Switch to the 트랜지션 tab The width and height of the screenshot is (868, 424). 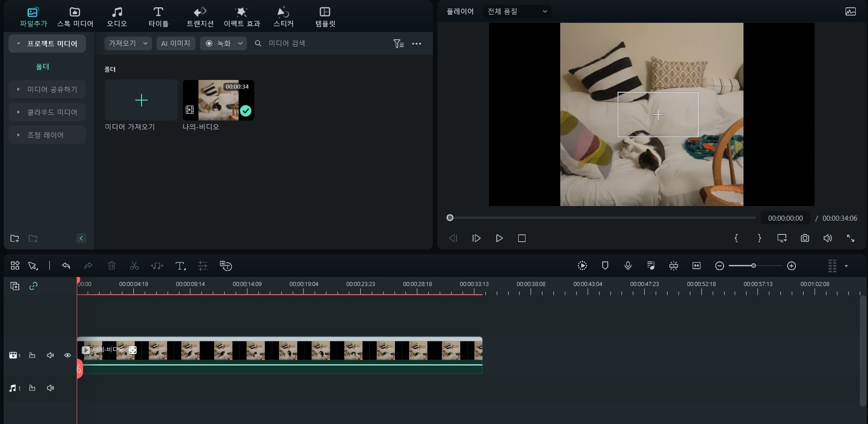pos(200,17)
